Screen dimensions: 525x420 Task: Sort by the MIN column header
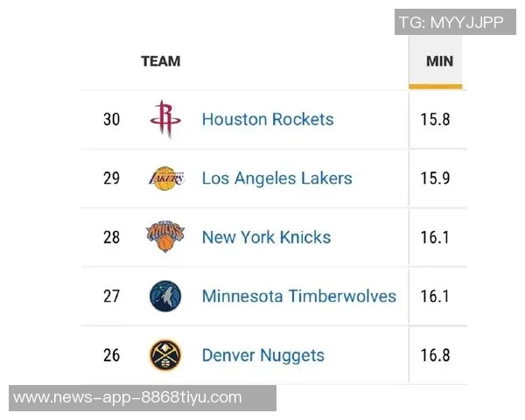point(438,61)
